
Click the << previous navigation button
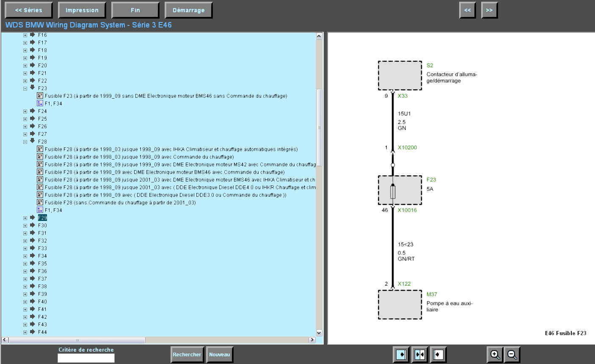tap(468, 10)
